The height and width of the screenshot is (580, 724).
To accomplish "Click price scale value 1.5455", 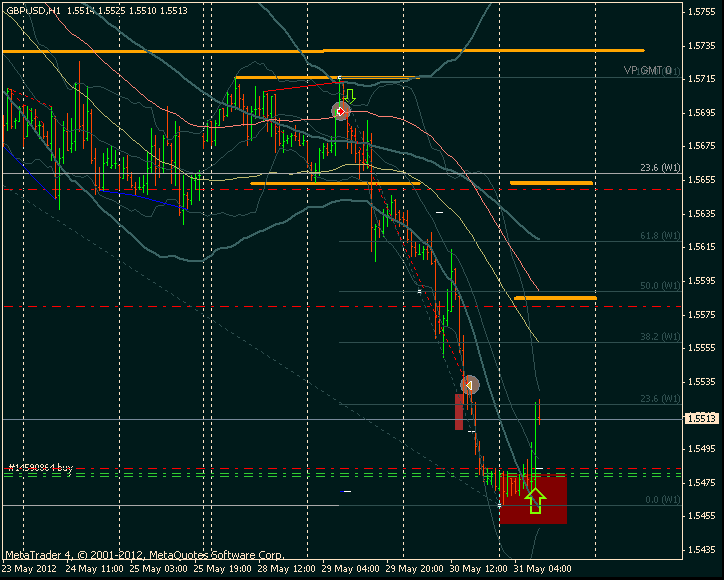I will tap(701, 516).
